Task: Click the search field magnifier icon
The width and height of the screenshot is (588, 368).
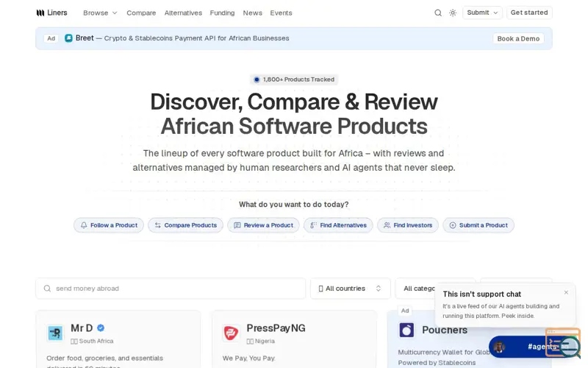Action: click(x=47, y=289)
